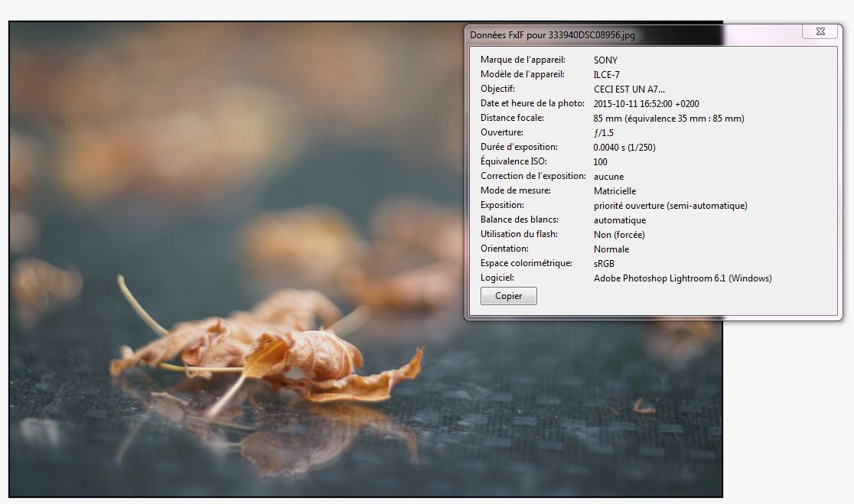Select the 'SONY' brand value

coord(605,60)
